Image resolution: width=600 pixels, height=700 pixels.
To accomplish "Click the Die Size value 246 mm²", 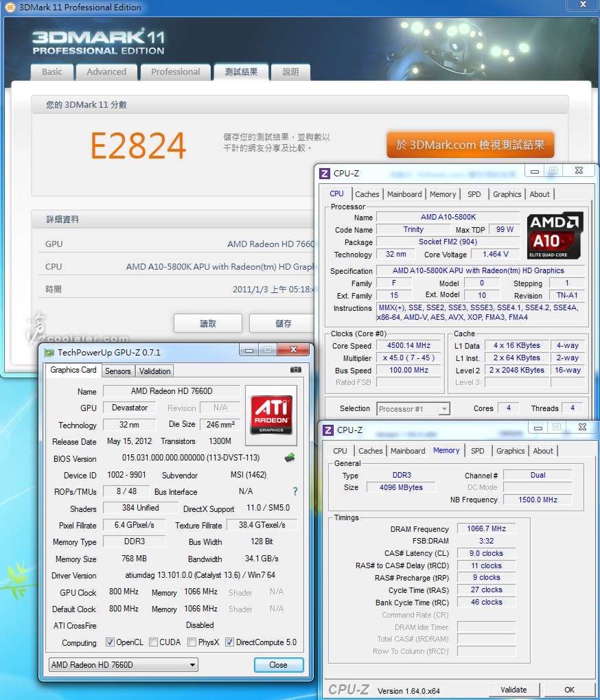I will click(x=220, y=425).
